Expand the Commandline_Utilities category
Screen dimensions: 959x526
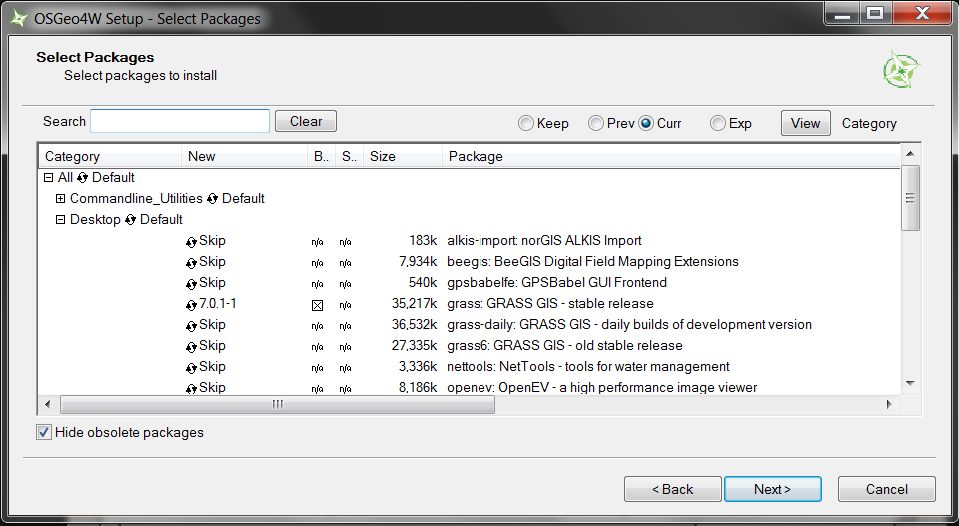(60, 199)
